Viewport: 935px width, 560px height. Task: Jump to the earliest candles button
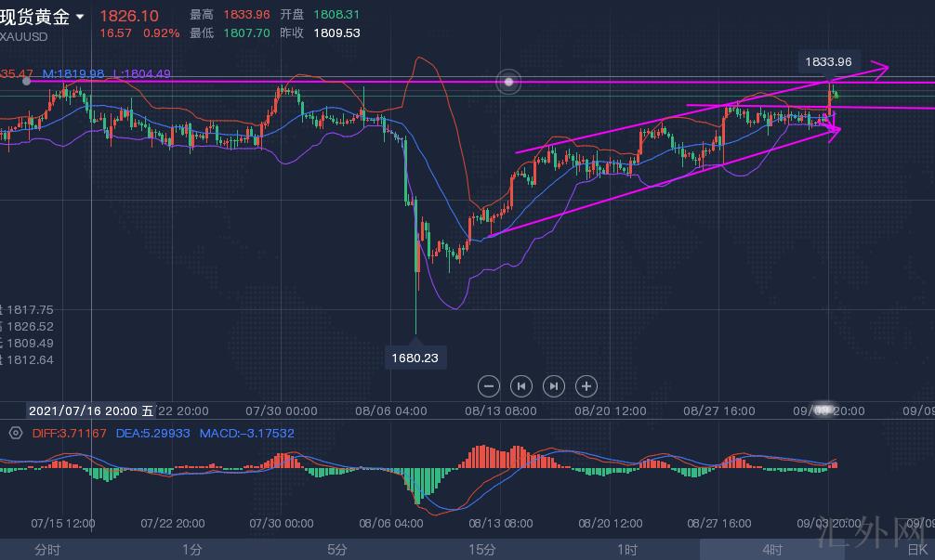pos(521,385)
